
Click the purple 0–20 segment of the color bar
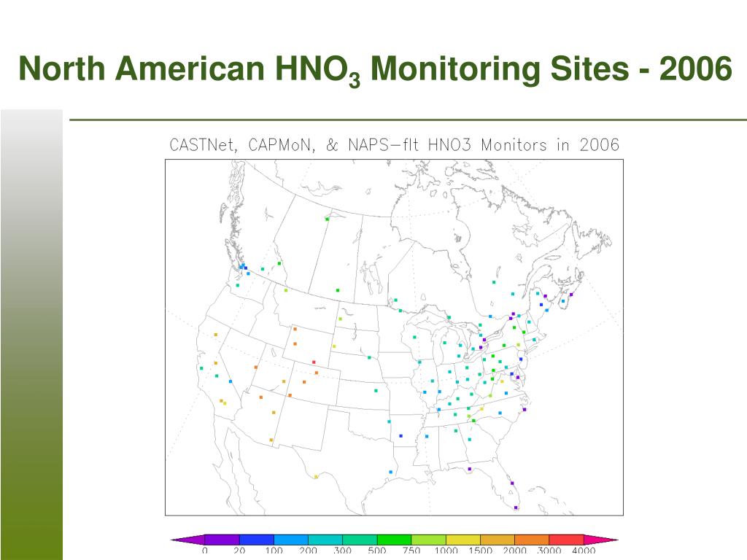click(x=222, y=540)
